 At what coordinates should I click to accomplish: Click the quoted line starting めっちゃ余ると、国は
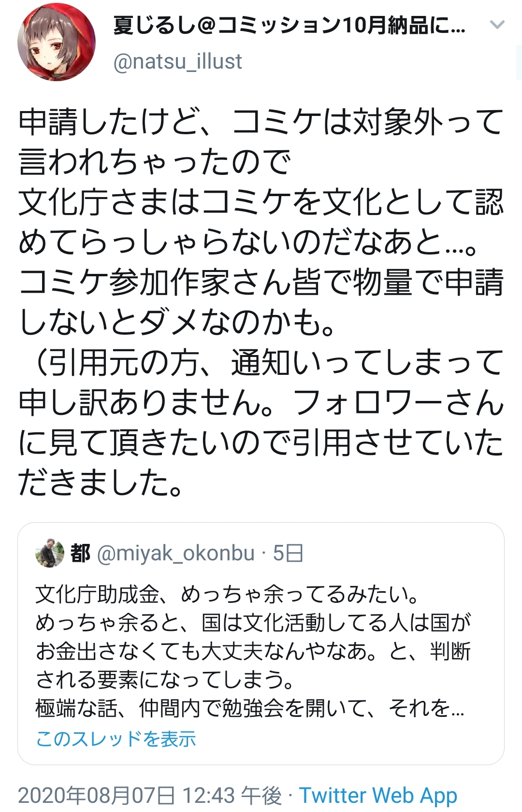coord(253,623)
